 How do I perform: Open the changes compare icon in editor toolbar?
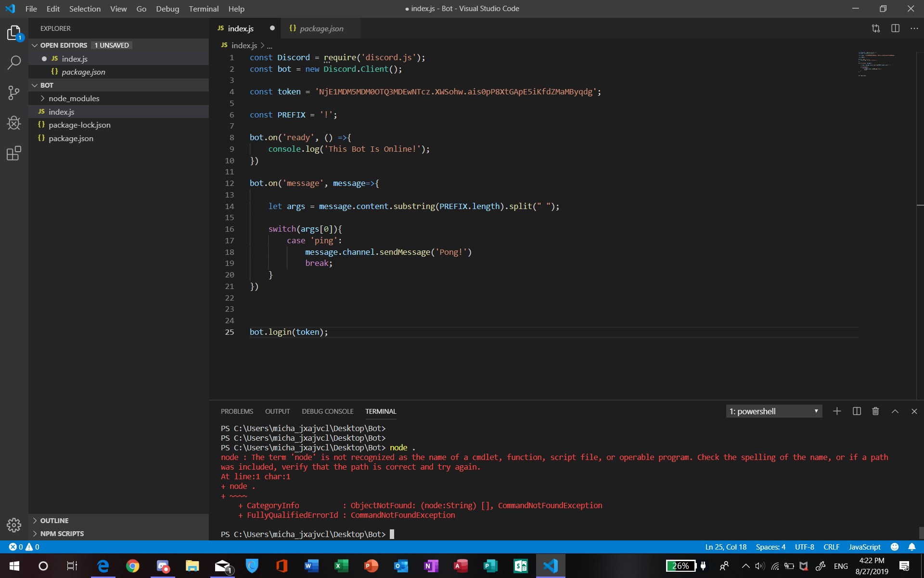876,28
